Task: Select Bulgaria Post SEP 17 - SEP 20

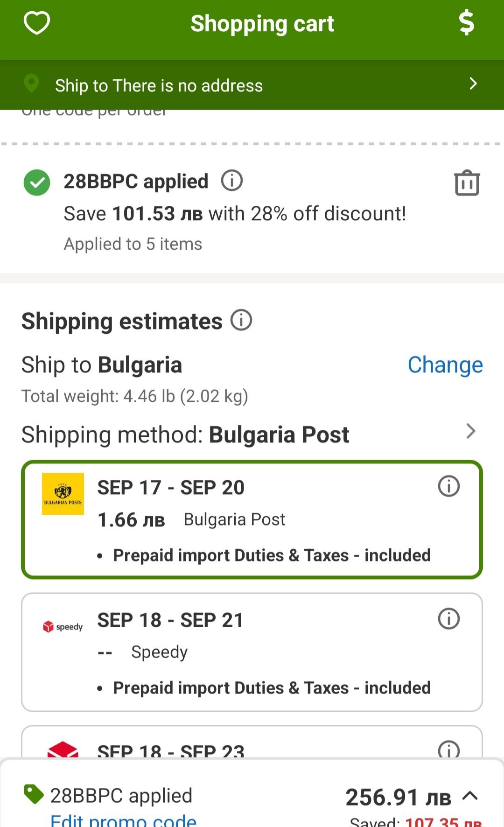Action: tap(252, 519)
